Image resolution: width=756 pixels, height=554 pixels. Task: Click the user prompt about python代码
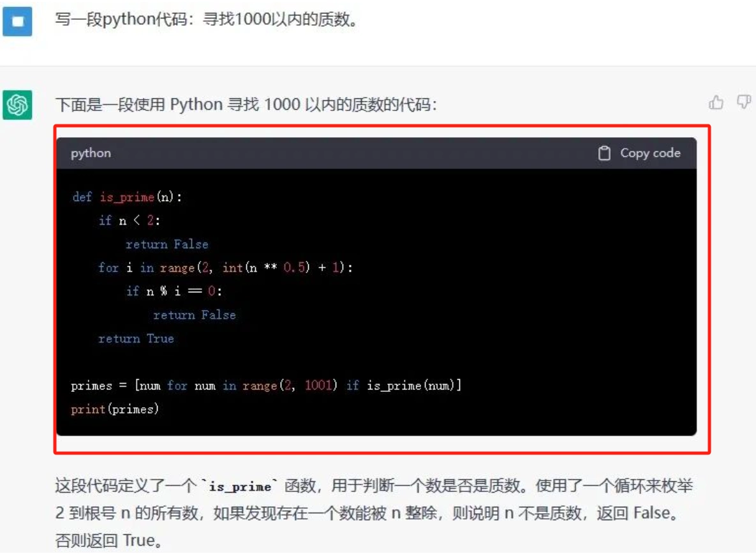coord(207,19)
